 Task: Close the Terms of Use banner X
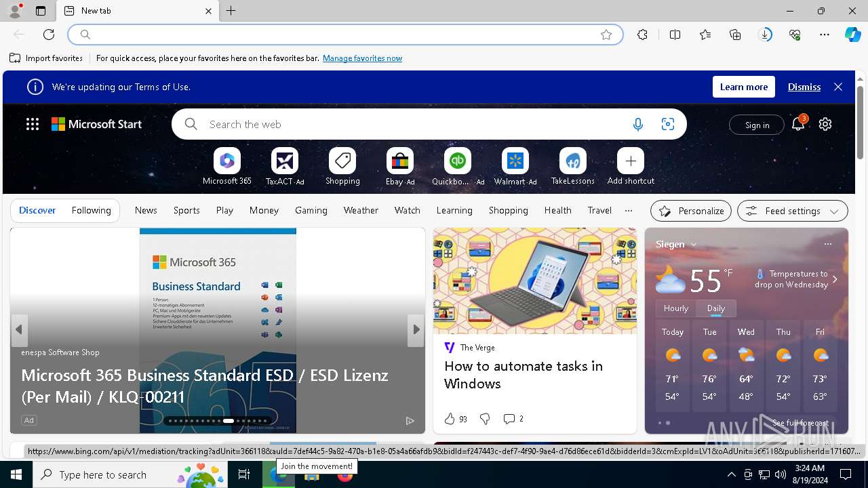838,87
